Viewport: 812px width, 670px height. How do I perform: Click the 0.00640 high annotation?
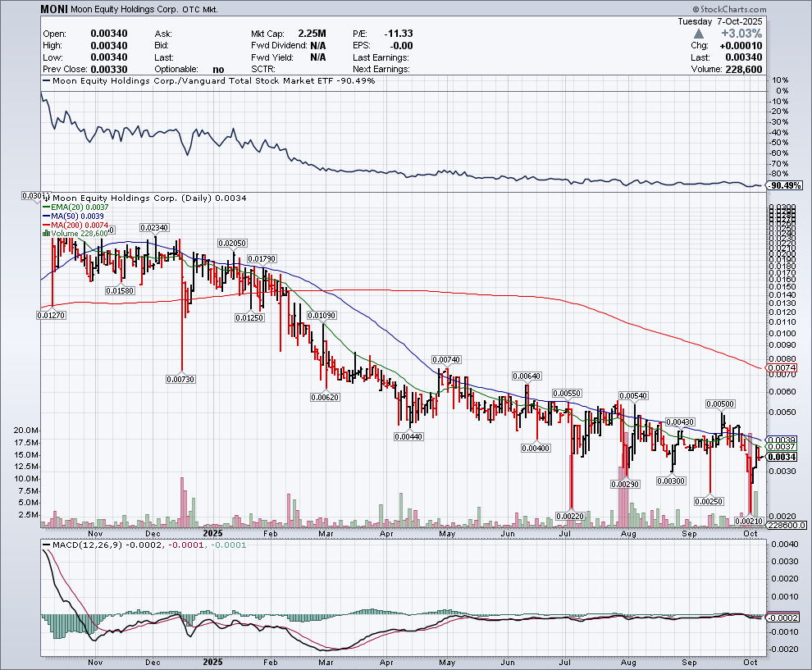pos(526,376)
